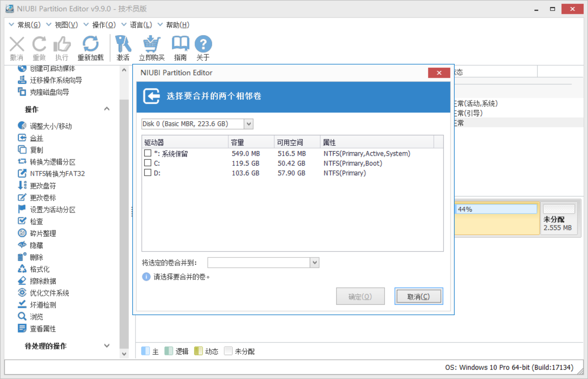Click the 未分配 legend swatch
588x379 pixels.
[228, 351]
